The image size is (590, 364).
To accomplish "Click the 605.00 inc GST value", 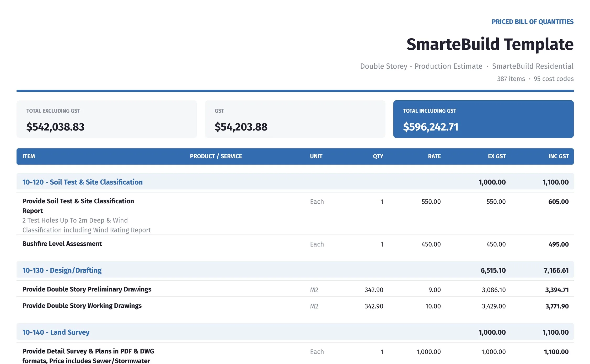I will [x=558, y=202].
